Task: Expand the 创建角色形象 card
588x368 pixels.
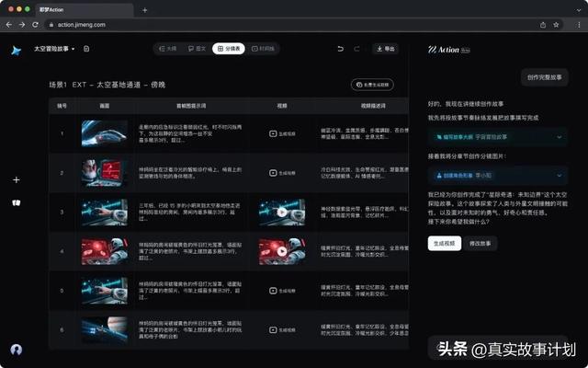Action: coord(498,176)
